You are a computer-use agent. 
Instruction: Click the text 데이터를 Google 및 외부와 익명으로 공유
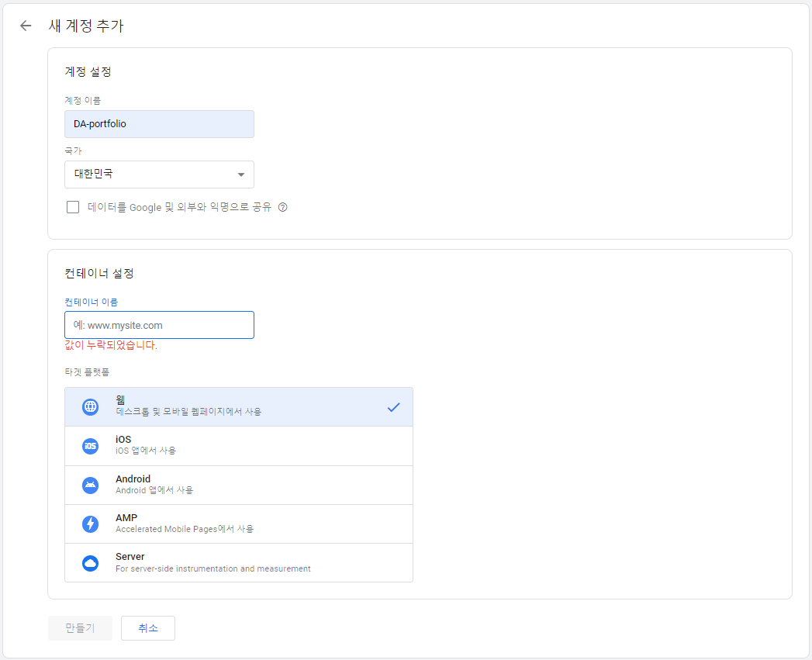tap(180, 207)
